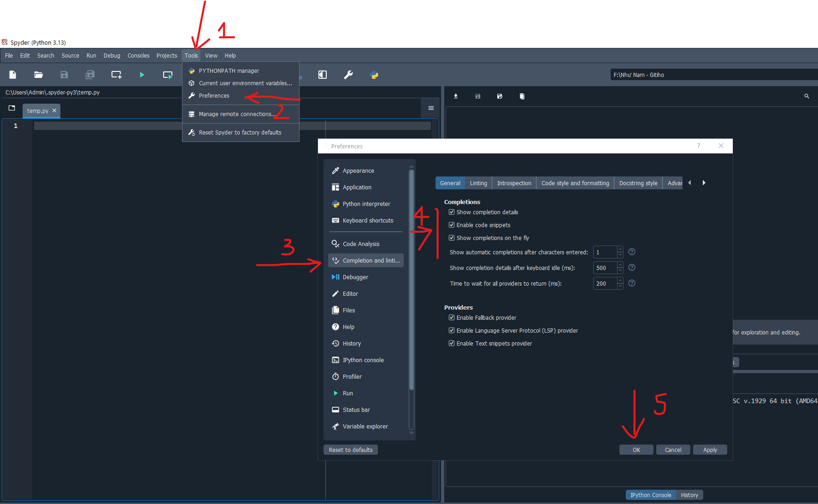Viewport: 818px width, 504px height.
Task: Click the Create new cell icon
Action: 117,75
